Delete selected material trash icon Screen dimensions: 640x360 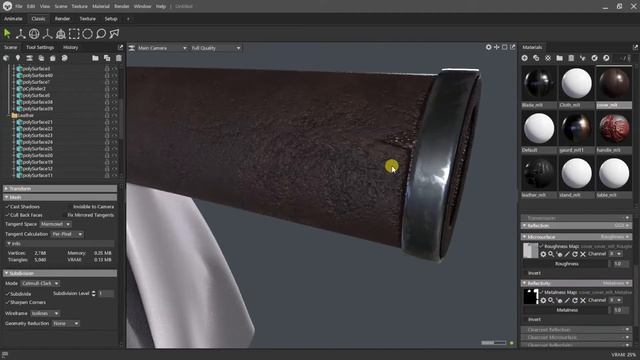click(571, 58)
